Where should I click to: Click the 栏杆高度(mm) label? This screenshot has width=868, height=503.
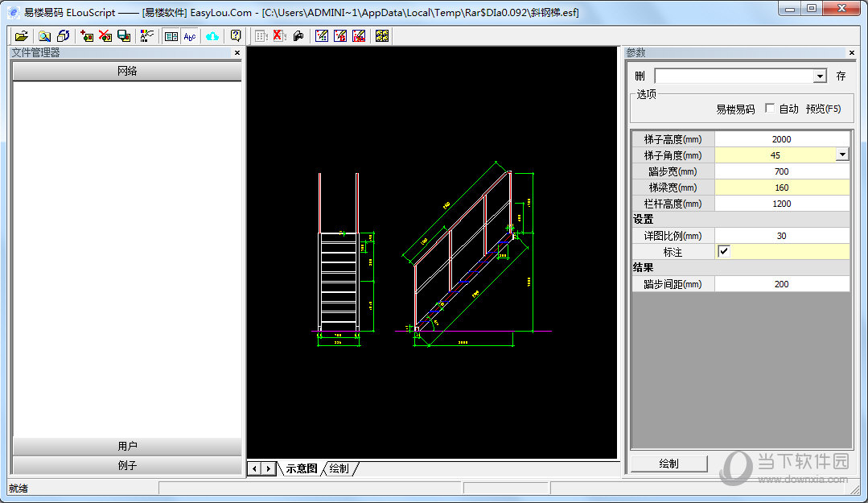coord(673,204)
